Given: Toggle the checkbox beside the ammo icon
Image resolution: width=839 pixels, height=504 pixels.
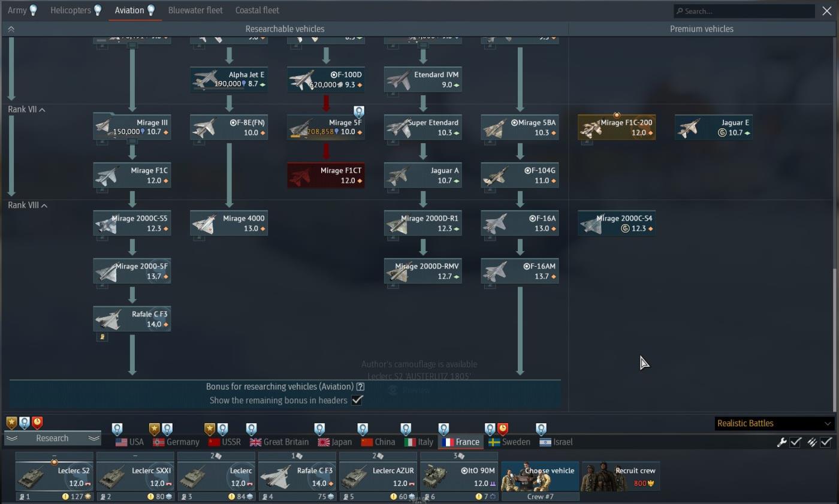Looking at the screenshot, I should click(x=826, y=442).
